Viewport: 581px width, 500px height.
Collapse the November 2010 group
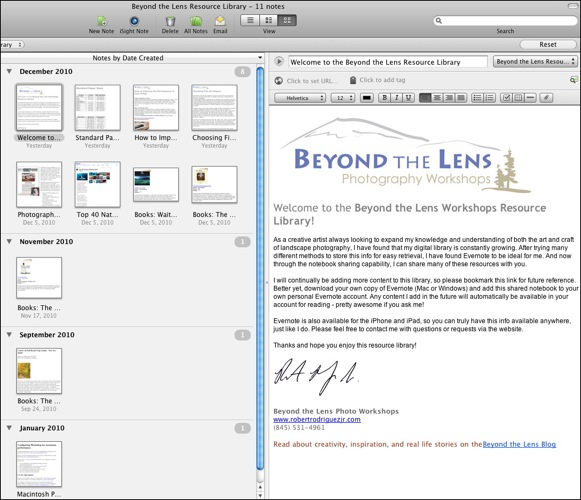click(9, 242)
